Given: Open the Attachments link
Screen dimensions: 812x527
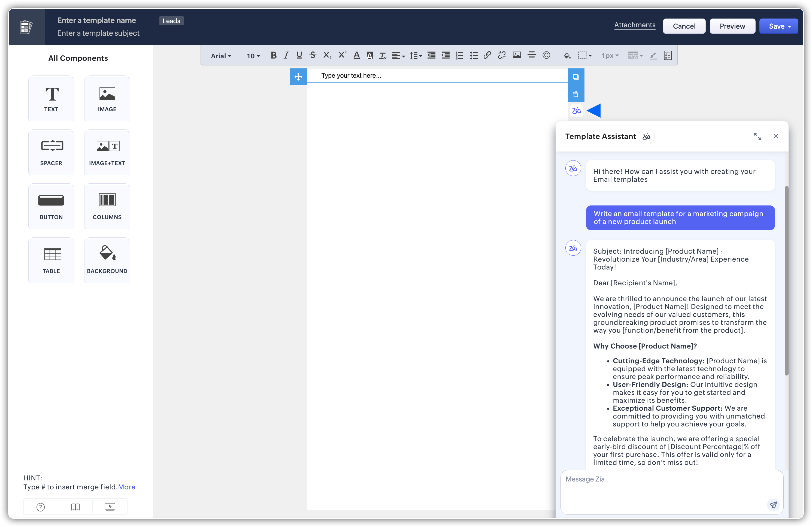Looking at the screenshot, I should [x=635, y=25].
